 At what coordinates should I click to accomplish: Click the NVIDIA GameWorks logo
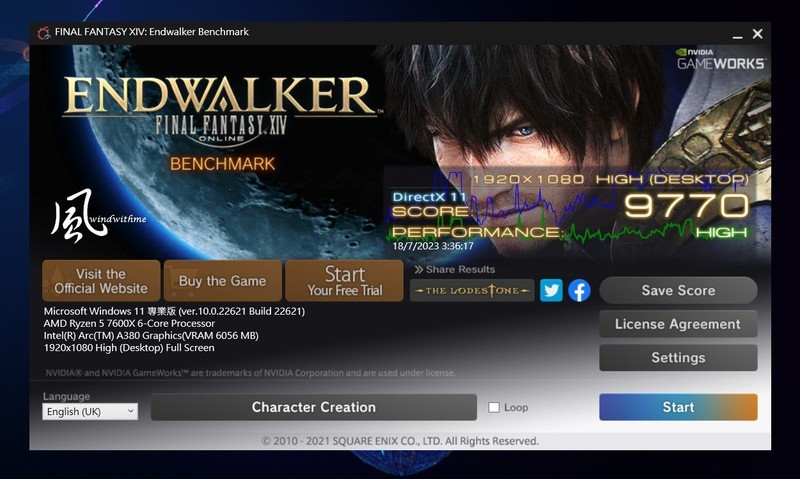click(720, 59)
